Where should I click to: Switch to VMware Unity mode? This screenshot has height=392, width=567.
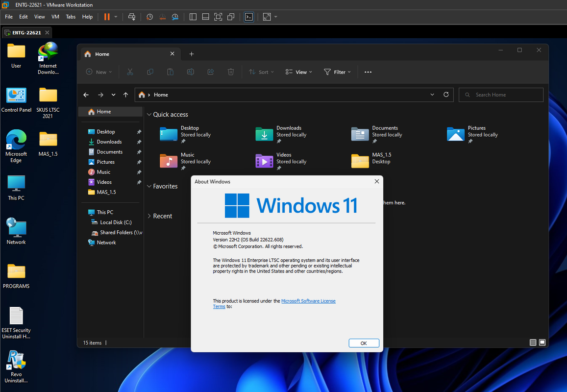[231, 17]
